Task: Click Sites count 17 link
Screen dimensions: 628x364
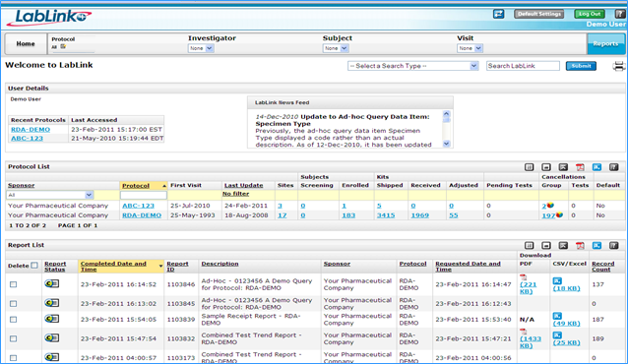Action: [282, 215]
